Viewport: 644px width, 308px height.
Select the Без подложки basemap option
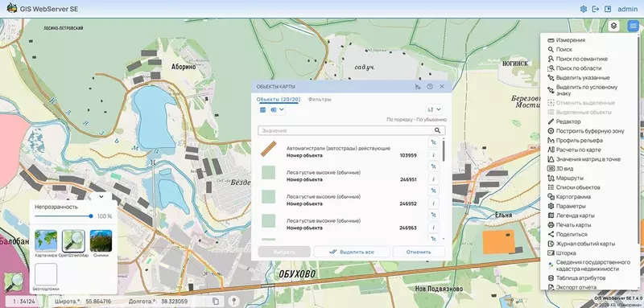tap(46, 274)
